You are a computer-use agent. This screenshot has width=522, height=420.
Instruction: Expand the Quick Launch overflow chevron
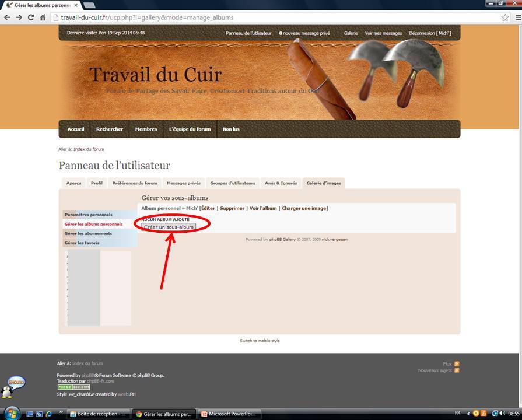pyautogui.click(x=61, y=413)
